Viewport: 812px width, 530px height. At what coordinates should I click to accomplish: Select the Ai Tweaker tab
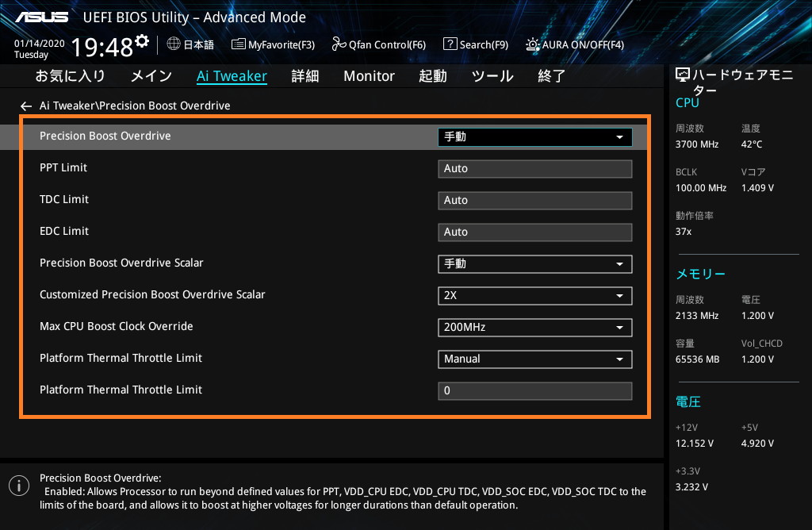pyautogui.click(x=232, y=76)
